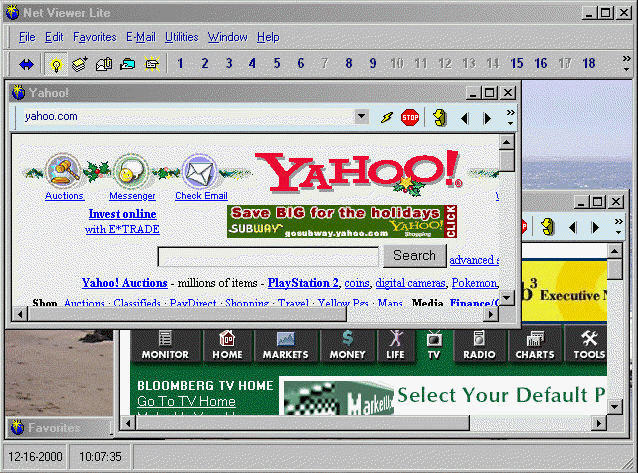Open the Favorites menu
The image size is (638, 473).
[x=94, y=37]
